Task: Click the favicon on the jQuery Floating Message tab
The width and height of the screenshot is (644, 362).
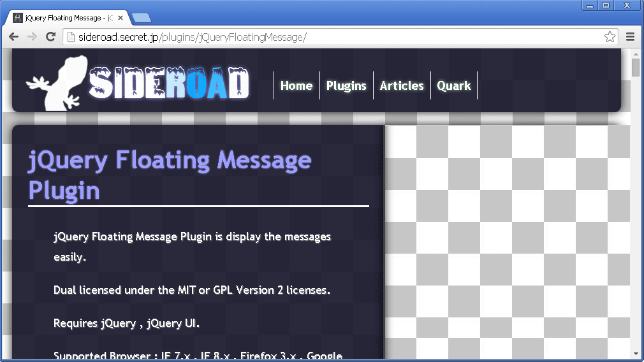Action: [x=18, y=18]
